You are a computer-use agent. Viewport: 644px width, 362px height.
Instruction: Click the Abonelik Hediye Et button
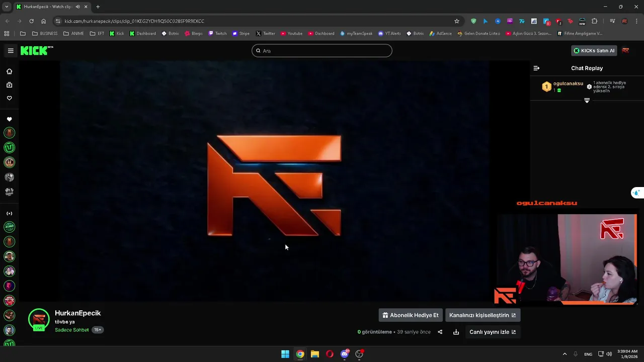(x=411, y=315)
